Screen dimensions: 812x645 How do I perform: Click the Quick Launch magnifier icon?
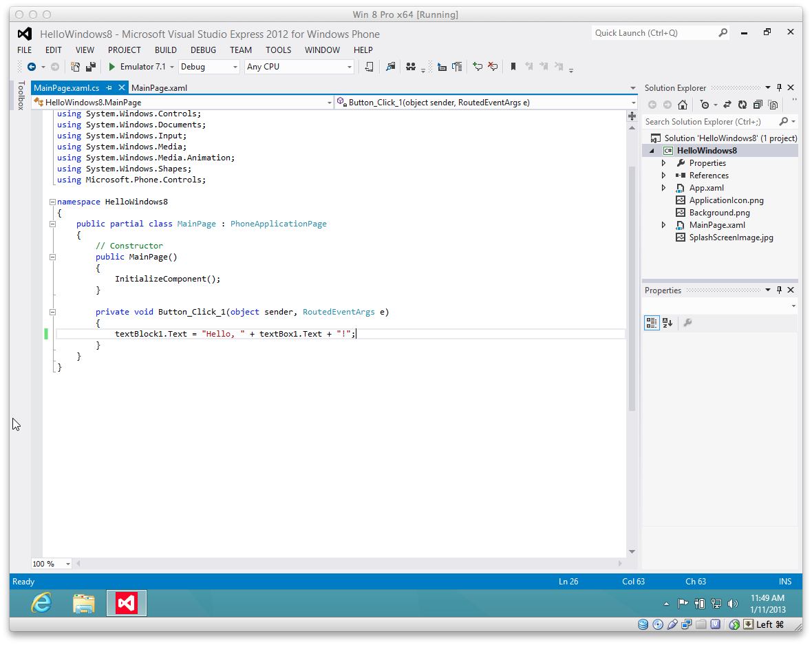723,32
